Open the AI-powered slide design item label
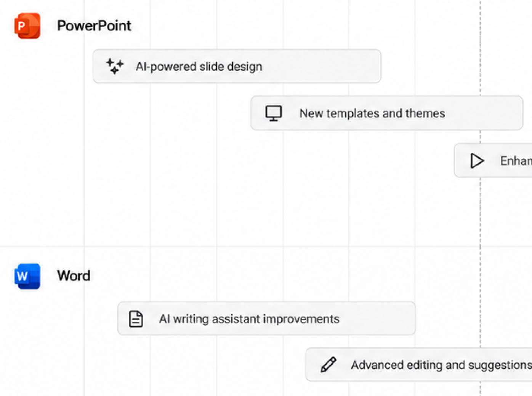 [199, 67]
